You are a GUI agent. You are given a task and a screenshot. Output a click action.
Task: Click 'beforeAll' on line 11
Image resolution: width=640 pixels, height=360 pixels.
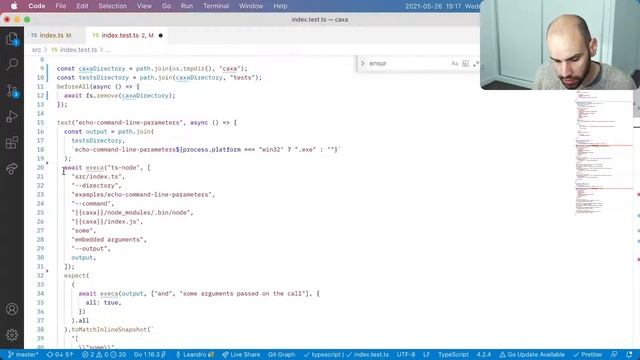(73, 87)
